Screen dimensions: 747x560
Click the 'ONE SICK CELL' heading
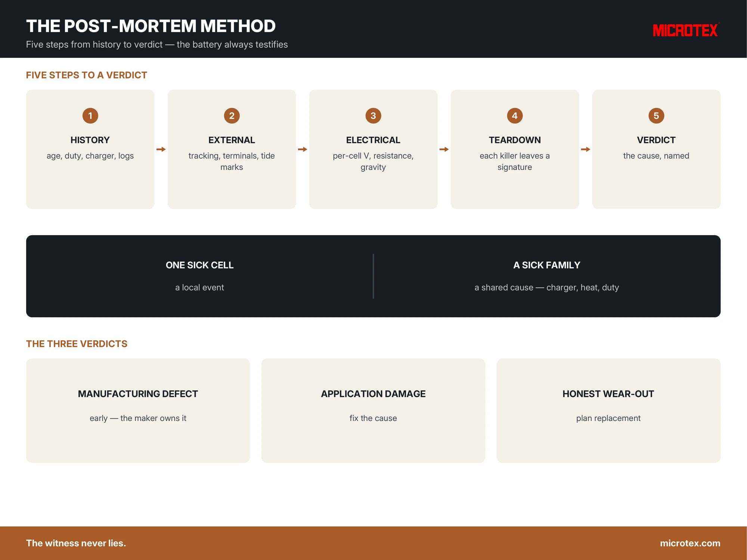point(200,265)
